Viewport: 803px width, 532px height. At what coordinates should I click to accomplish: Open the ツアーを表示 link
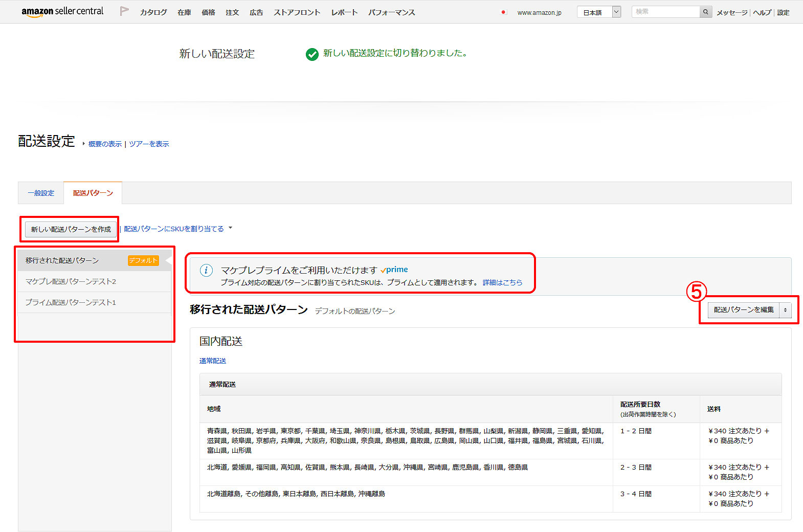tap(149, 144)
